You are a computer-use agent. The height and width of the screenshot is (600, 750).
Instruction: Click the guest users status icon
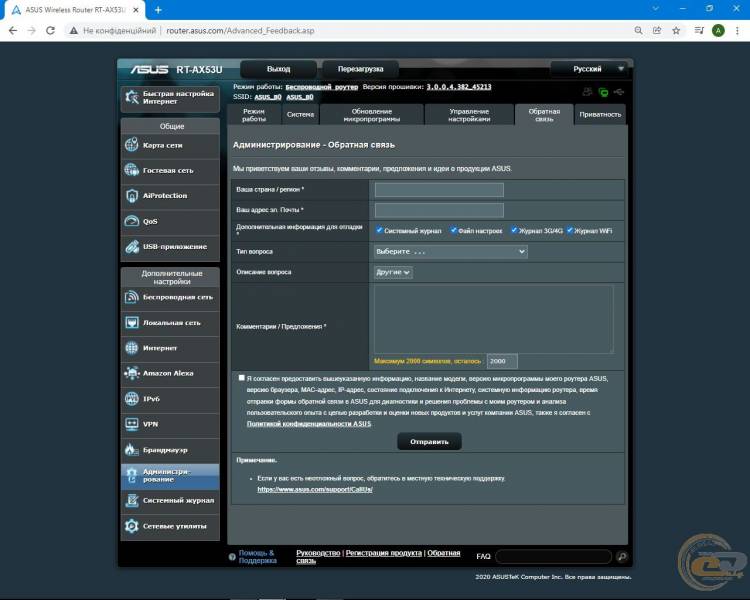click(587, 92)
